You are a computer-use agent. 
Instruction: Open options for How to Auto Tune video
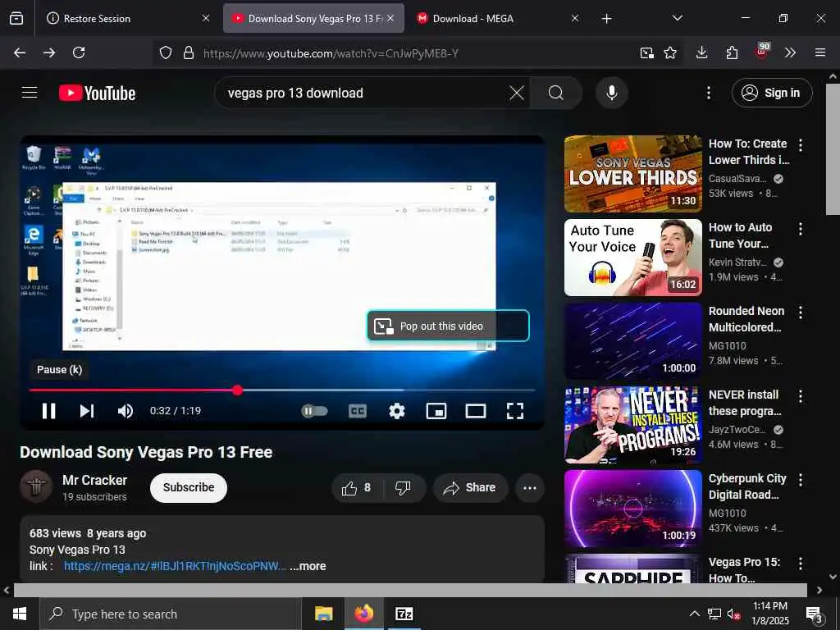tap(801, 229)
